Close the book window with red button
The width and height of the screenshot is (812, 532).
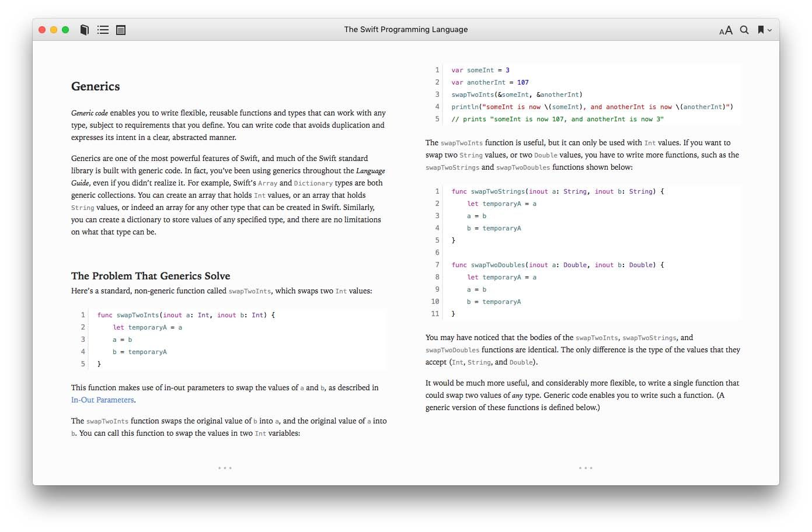42,30
